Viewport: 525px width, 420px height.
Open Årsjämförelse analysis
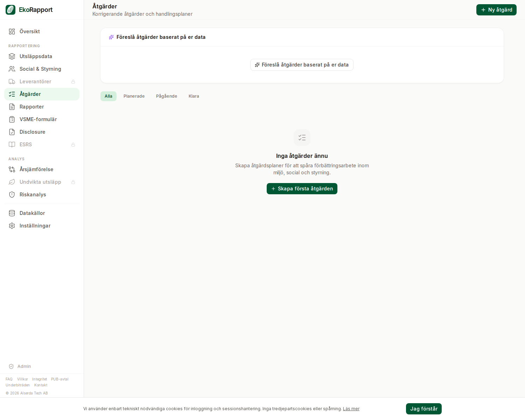coord(42,169)
